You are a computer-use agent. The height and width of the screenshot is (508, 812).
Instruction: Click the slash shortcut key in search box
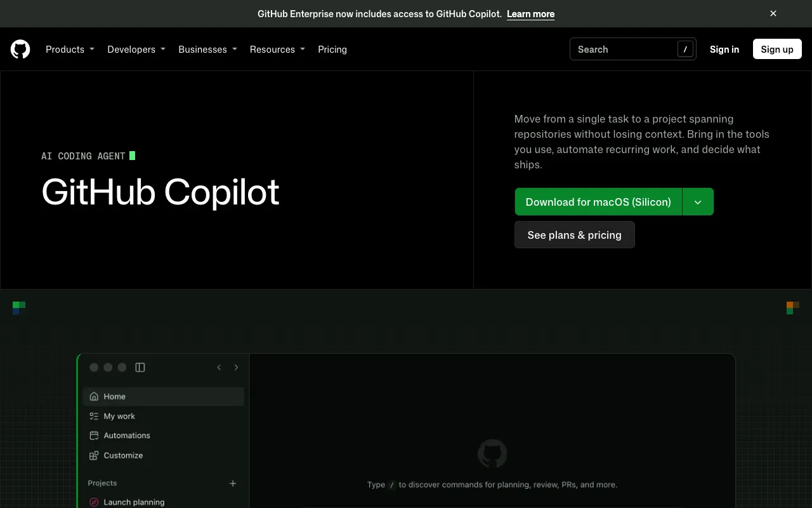[685, 49]
